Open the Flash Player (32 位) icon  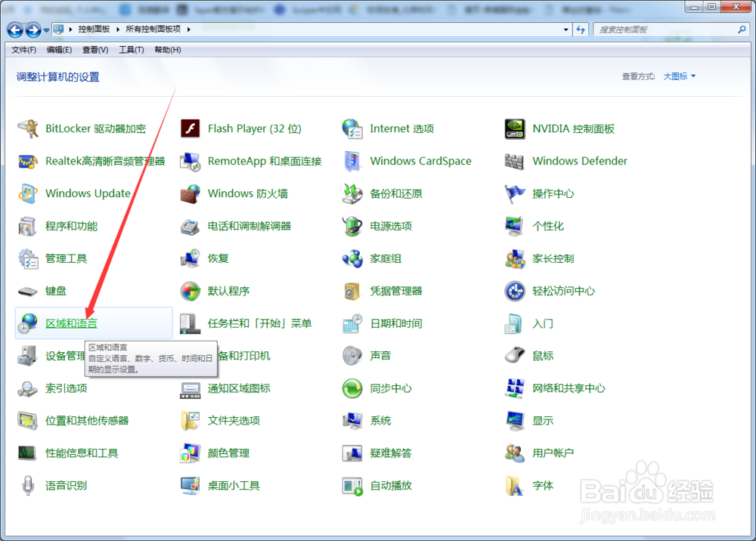[191, 128]
